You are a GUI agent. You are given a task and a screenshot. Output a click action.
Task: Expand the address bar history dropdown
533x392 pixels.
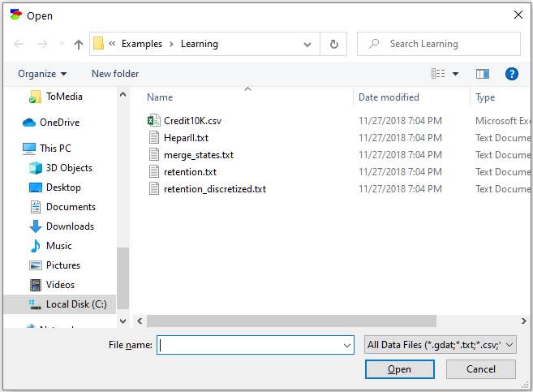pos(307,44)
